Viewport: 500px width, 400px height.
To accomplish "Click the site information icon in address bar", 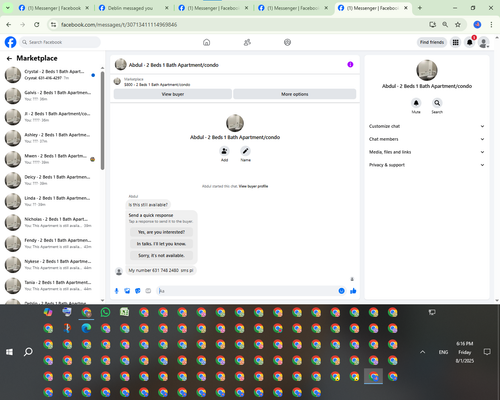I will point(53,24).
